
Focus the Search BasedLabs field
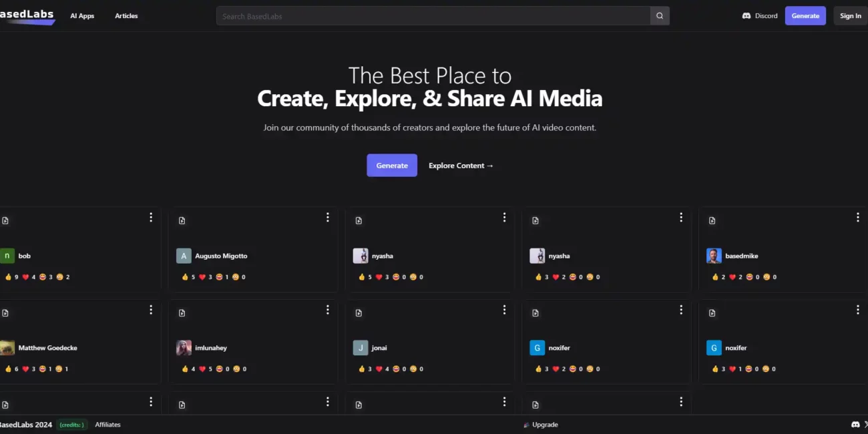pyautogui.click(x=433, y=16)
